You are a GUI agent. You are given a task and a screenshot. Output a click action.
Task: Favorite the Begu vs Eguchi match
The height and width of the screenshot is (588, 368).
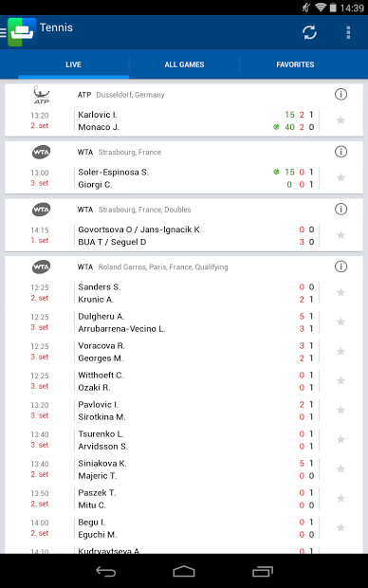340,528
